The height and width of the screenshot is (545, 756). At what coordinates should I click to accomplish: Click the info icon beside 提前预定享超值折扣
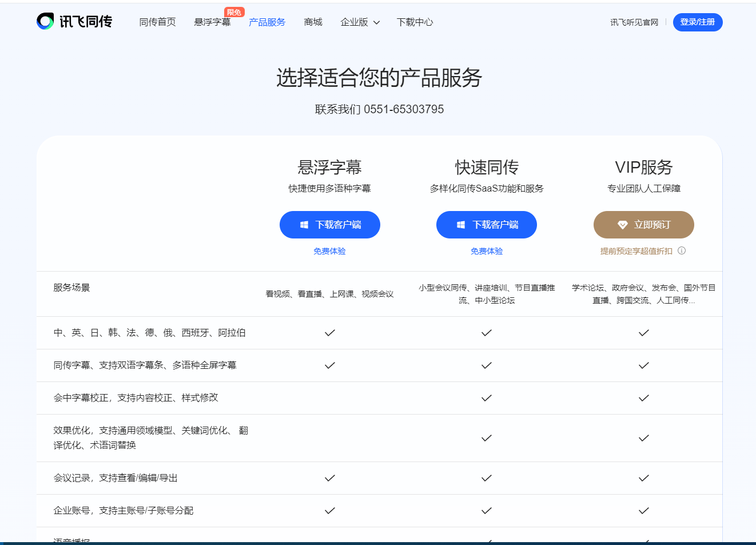pos(682,250)
